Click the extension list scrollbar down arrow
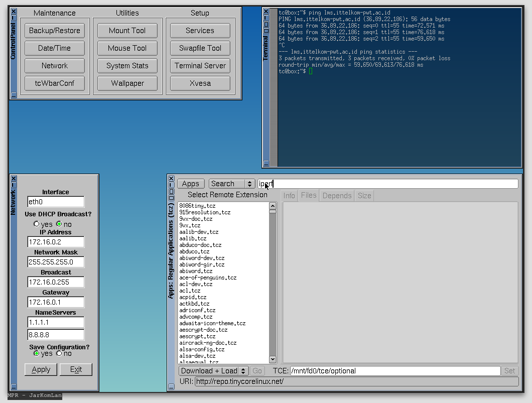Viewport: 532px width, 403px height. (273, 359)
